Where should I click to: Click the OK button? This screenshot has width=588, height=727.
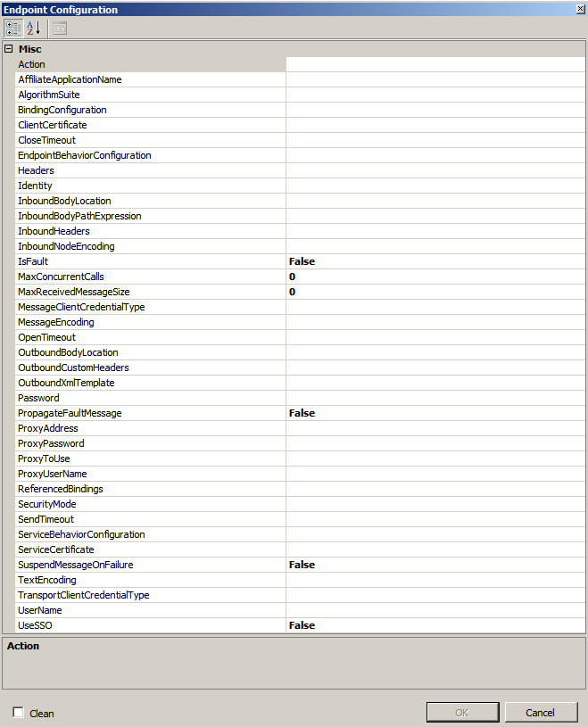(462, 712)
